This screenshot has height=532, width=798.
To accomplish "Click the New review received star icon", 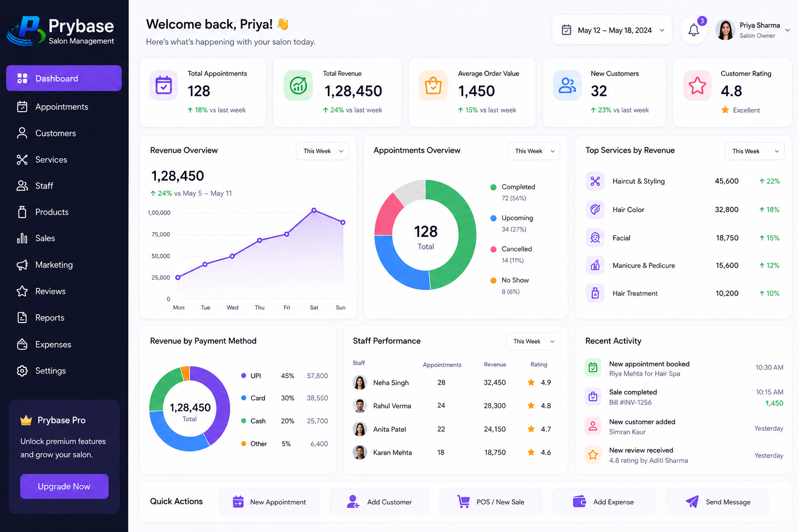I will click(x=593, y=455).
